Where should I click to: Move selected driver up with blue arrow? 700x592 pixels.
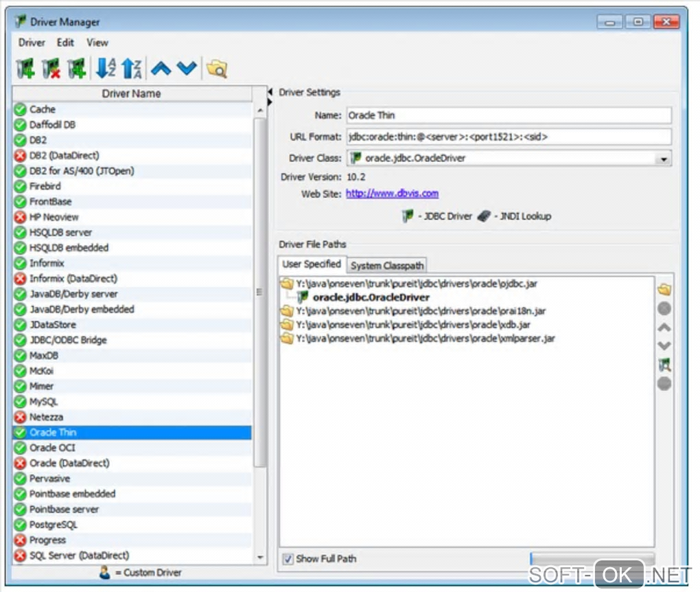(161, 69)
